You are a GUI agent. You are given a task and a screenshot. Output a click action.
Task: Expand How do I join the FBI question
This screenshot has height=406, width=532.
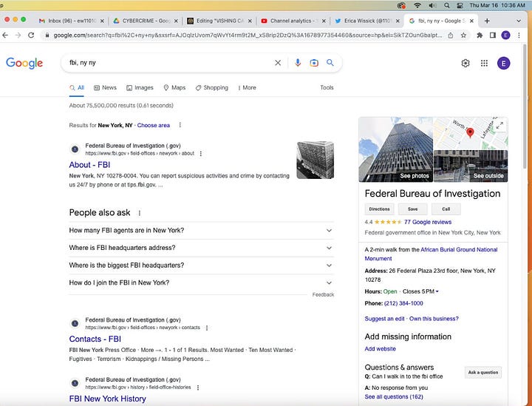pos(201,282)
